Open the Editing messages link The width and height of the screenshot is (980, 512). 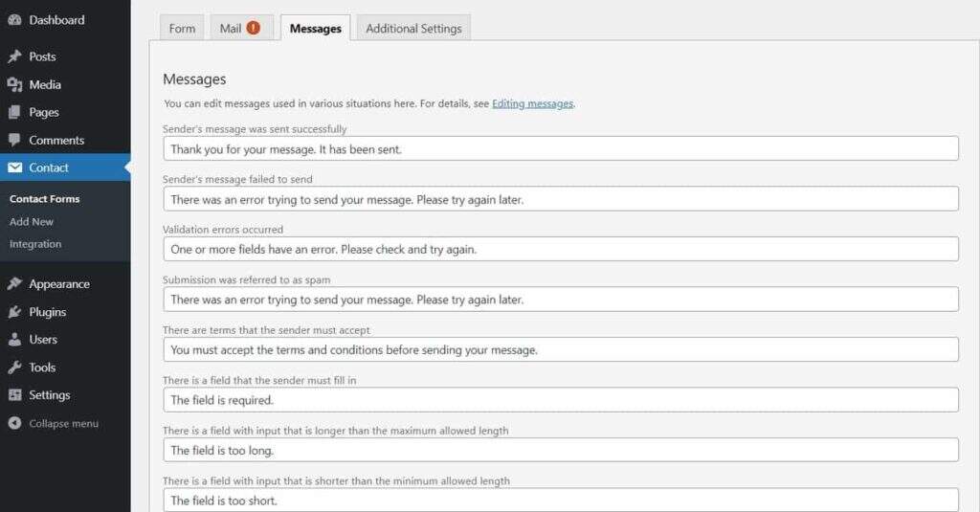(x=532, y=103)
